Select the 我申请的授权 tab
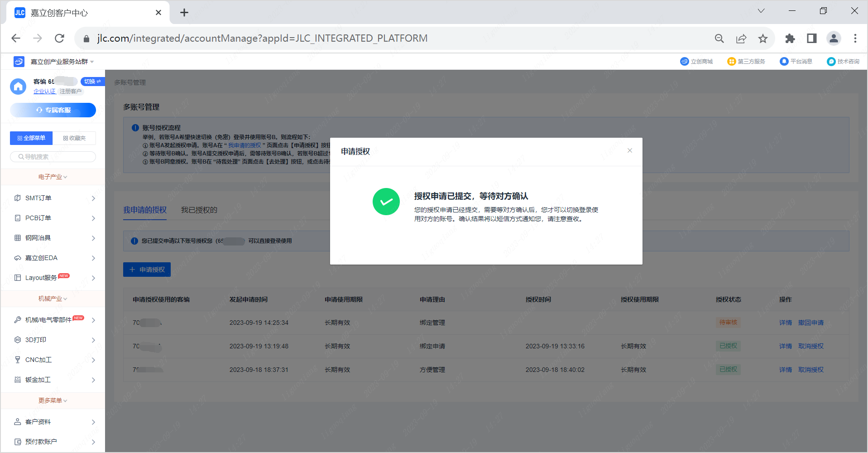Screen dimensions: 868x453 pos(145,210)
